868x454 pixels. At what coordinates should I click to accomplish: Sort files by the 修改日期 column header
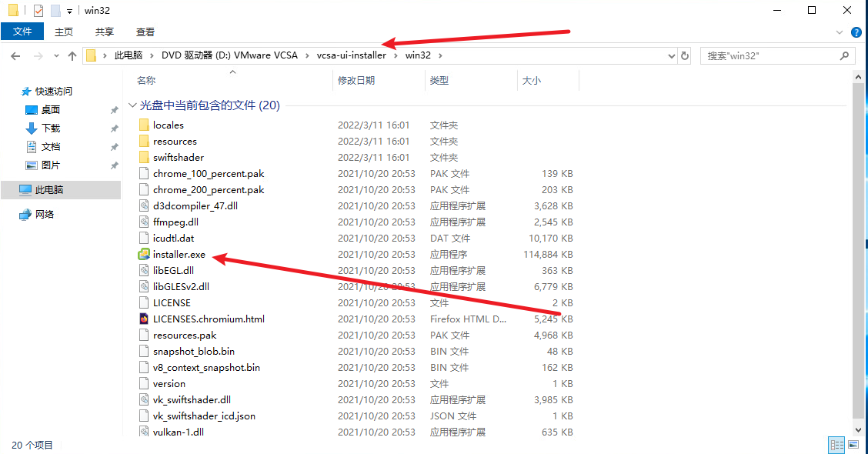[356, 80]
